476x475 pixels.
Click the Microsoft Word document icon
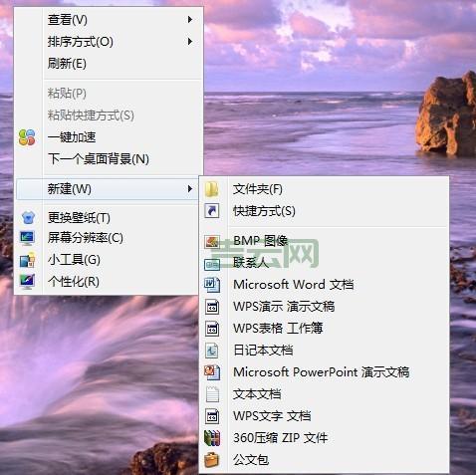(212, 285)
